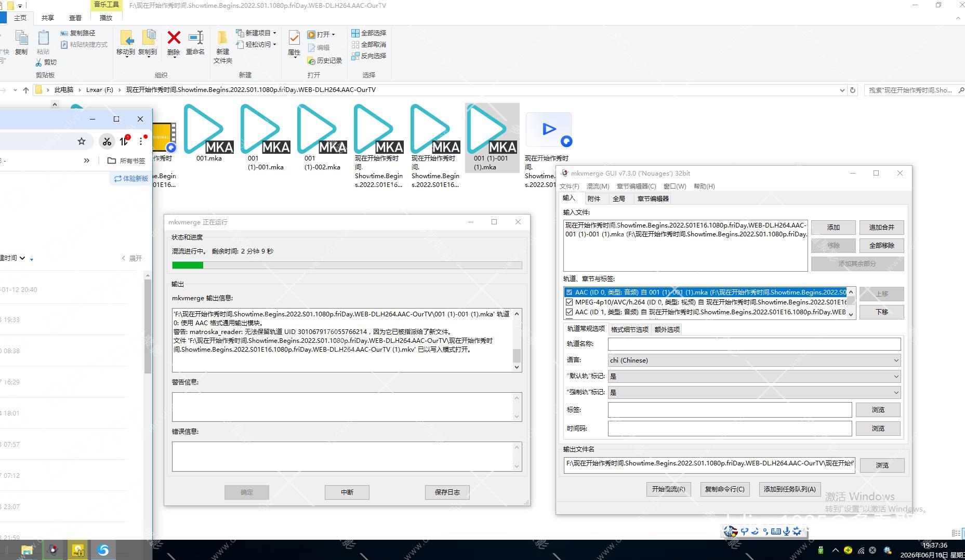
Task: Open the 共享 ribbon tab in Explorer
Action: (x=48, y=18)
